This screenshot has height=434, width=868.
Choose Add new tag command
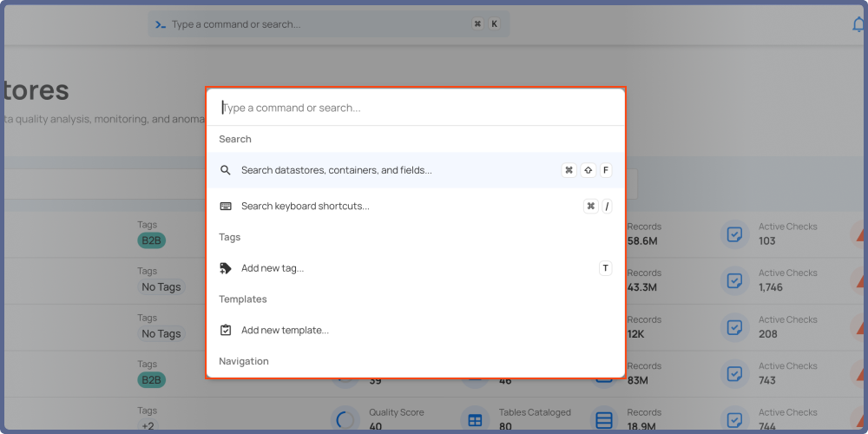(415, 268)
